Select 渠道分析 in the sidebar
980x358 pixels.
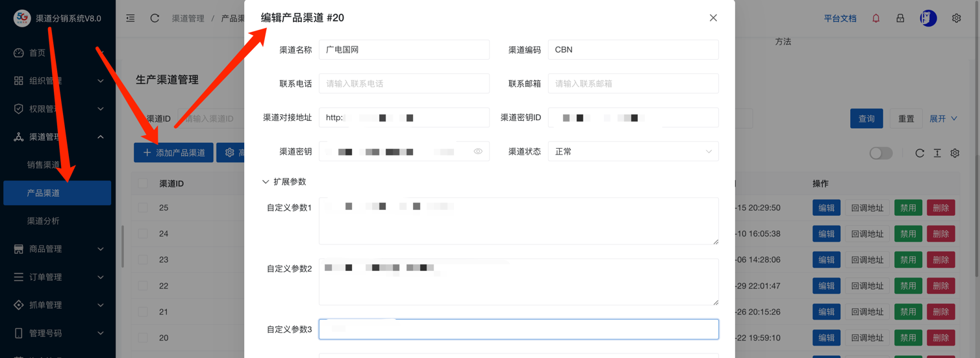click(44, 221)
